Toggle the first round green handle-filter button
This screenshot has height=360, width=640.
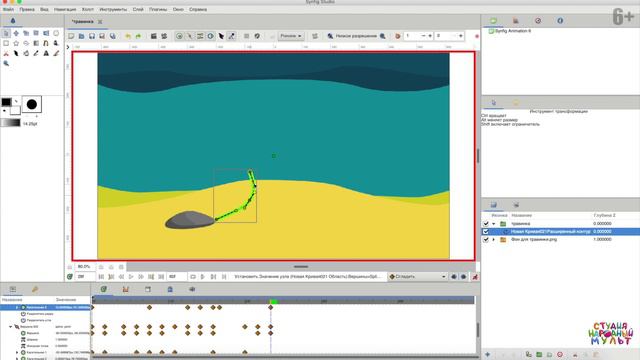pyautogui.click(x=179, y=36)
